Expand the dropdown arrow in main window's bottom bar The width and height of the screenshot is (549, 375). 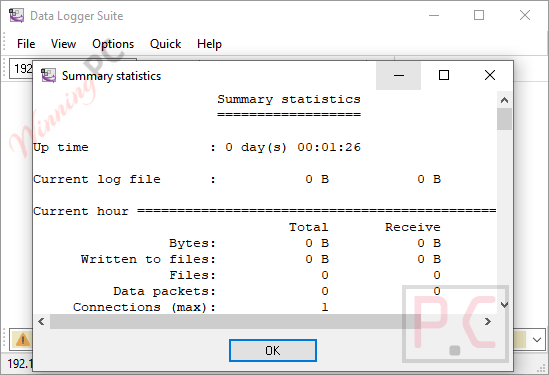537,340
